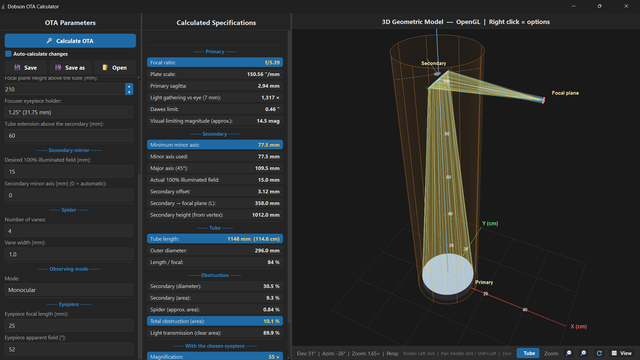640x360 pixels.
Task: Click the Save as floppy disk icon
Action: point(58,67)
